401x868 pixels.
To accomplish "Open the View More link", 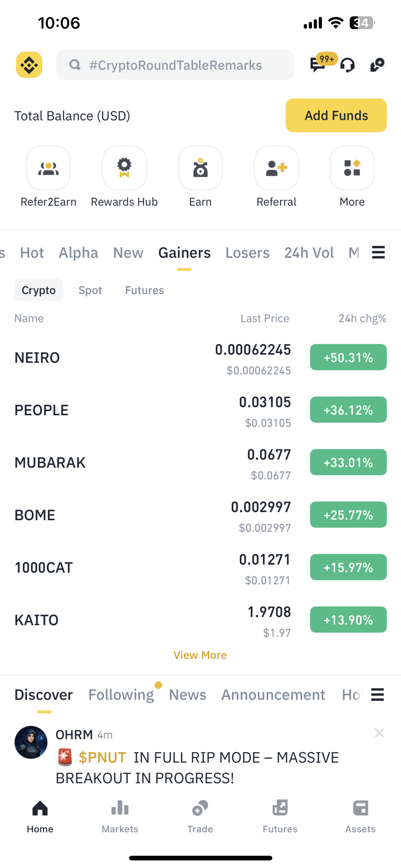I will point(200,655).
